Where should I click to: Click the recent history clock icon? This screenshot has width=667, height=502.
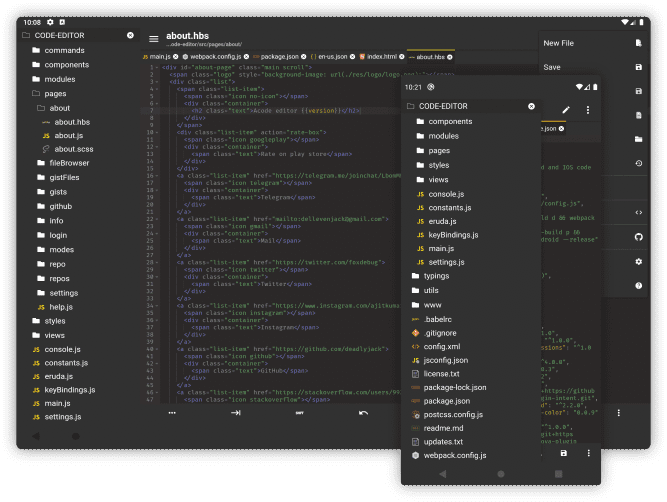coord(638,163)
